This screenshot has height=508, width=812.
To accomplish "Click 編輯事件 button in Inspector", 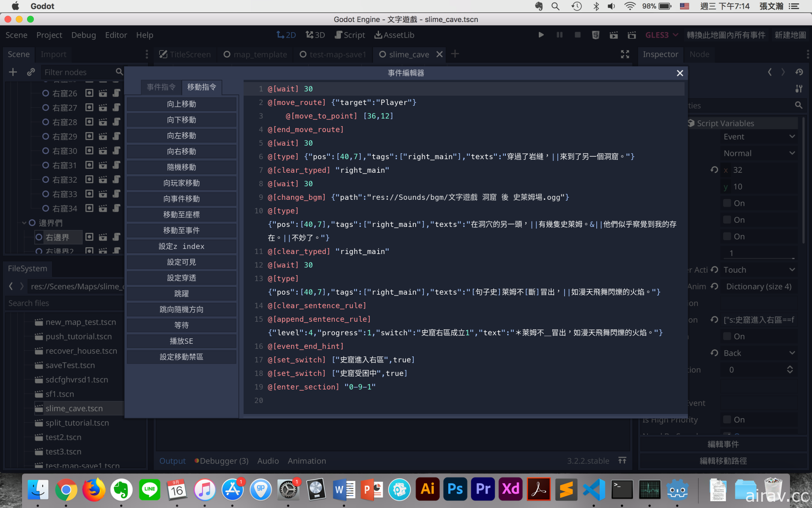I will (723, 444).
